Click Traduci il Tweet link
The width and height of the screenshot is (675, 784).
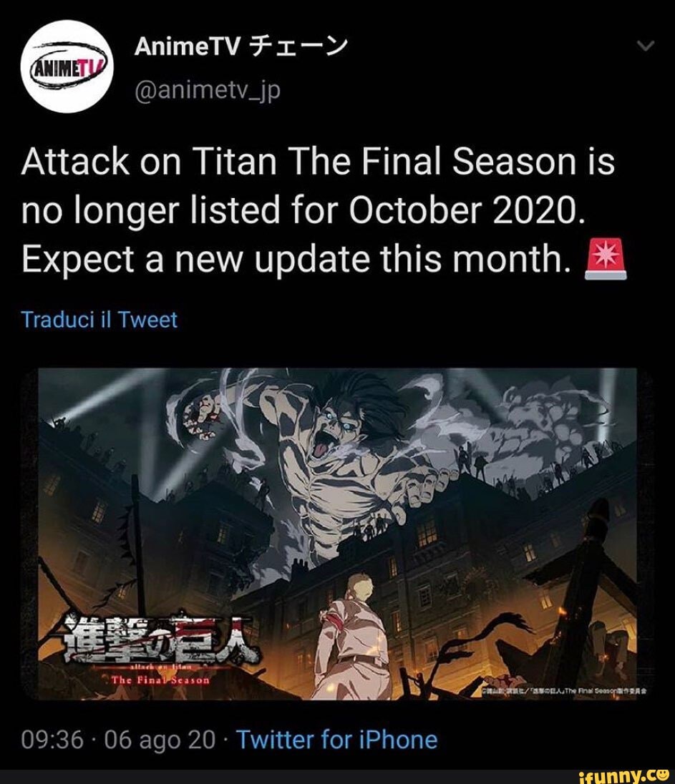pyautogui.click(x=99, y=320)
